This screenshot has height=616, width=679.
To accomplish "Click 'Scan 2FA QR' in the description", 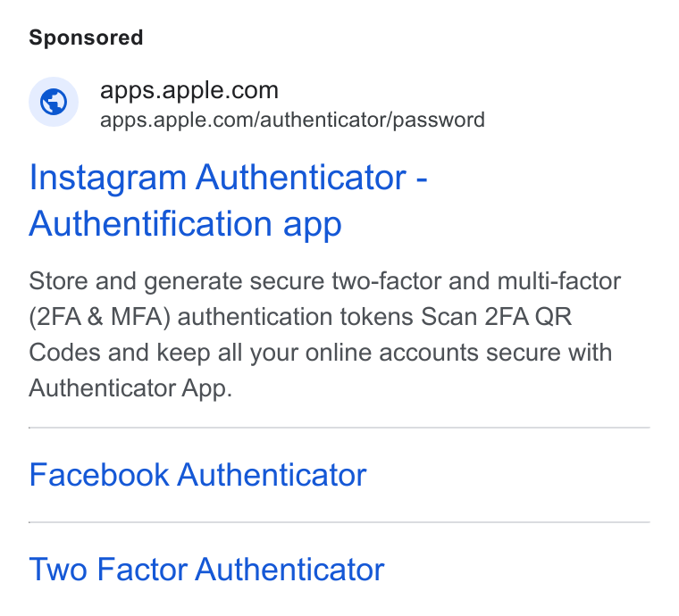I will [496, 317].
